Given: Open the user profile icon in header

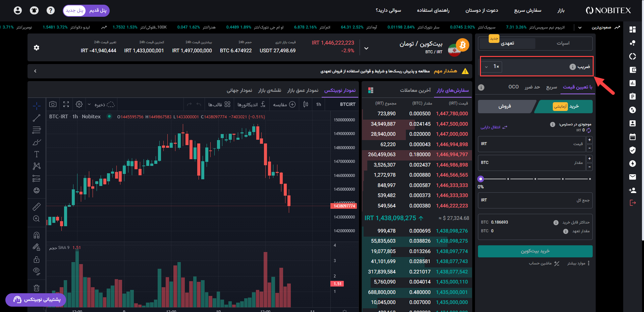Looking at the screenshot, I should (18, 10).
